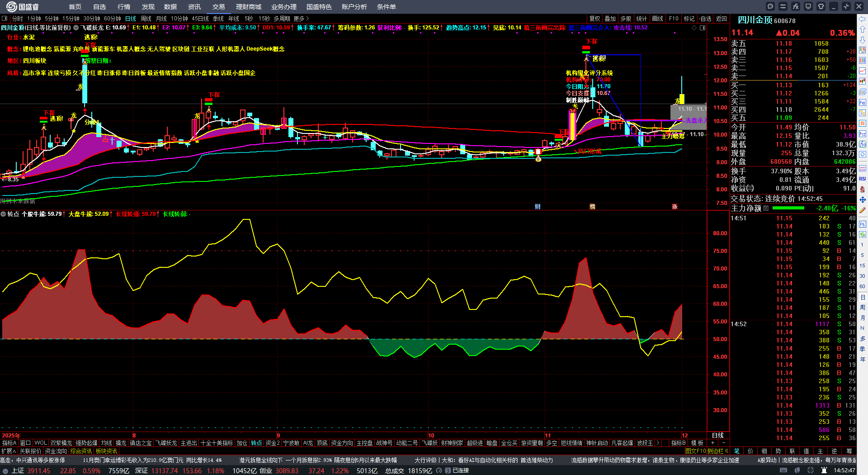868x475 pixels.
Task: Click the 四川金顶 stock name header
Action: (x=755, y=20)
